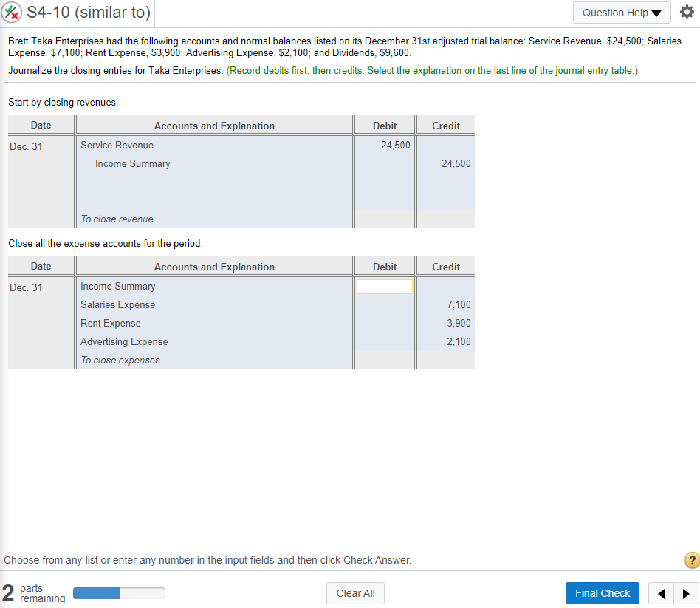Viewport: 700px width, 608px height.
Task: Click the Service Revenue account entry
Action: (117, 146)
